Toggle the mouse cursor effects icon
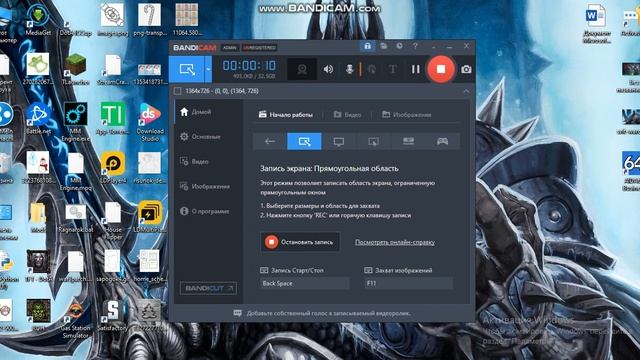This screenshot has width=640, height=360. tap(372, 69)
